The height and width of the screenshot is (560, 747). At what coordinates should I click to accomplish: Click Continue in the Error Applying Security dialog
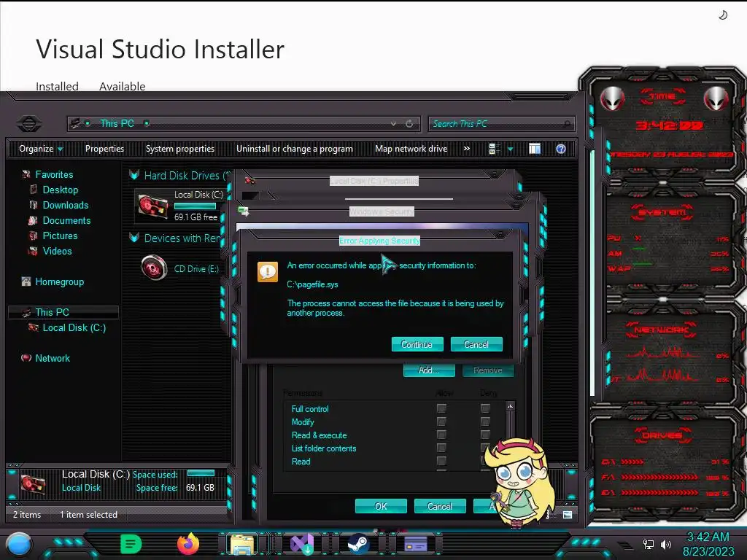pos(417,344)
